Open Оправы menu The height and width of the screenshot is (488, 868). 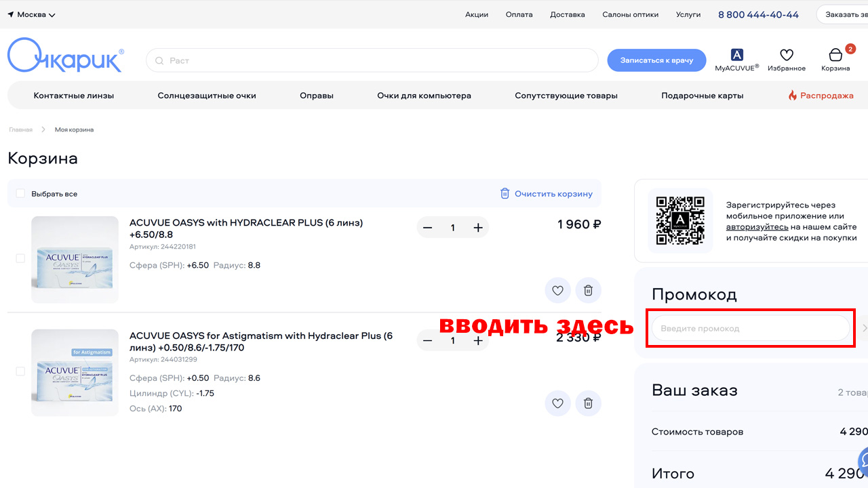pyautogui.click(x=317, y=96)
